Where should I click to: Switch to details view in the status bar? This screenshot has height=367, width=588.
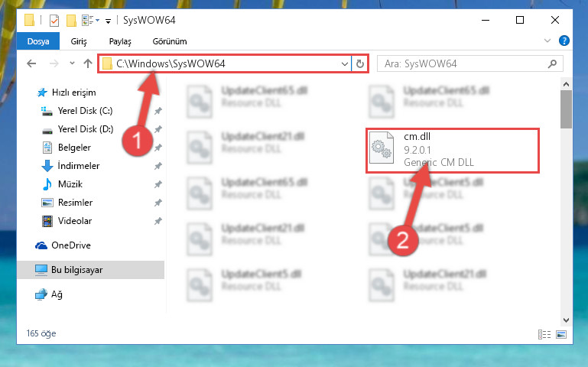pos(544,334)
